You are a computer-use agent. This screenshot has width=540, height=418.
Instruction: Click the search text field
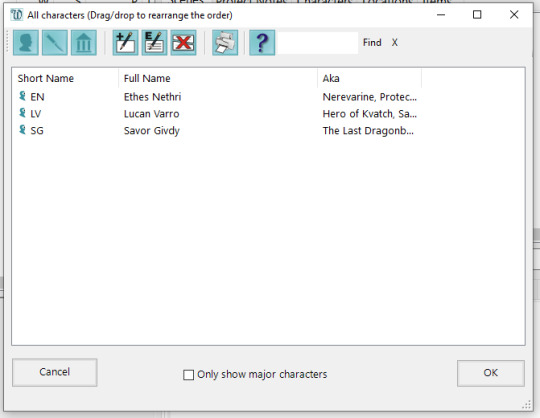coord(318,43)
